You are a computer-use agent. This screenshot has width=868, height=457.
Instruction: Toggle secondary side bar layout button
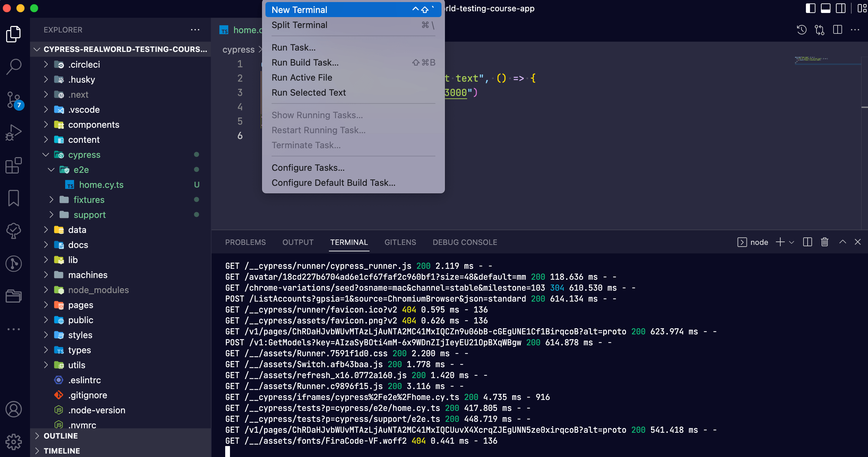point(840,8)
